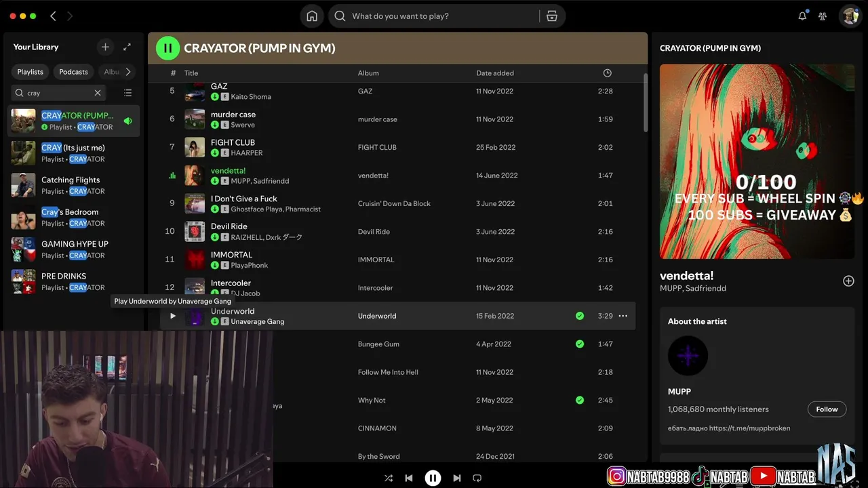Open MUPP artist avatar thumbnail
Viewport: 868px width, 488px height.
pos(688,356)
